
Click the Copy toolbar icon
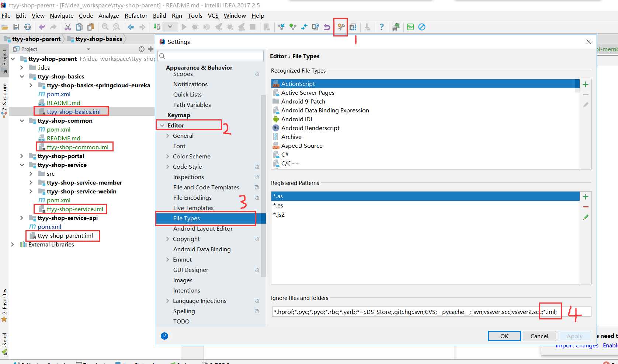click(x=79, y=27)
